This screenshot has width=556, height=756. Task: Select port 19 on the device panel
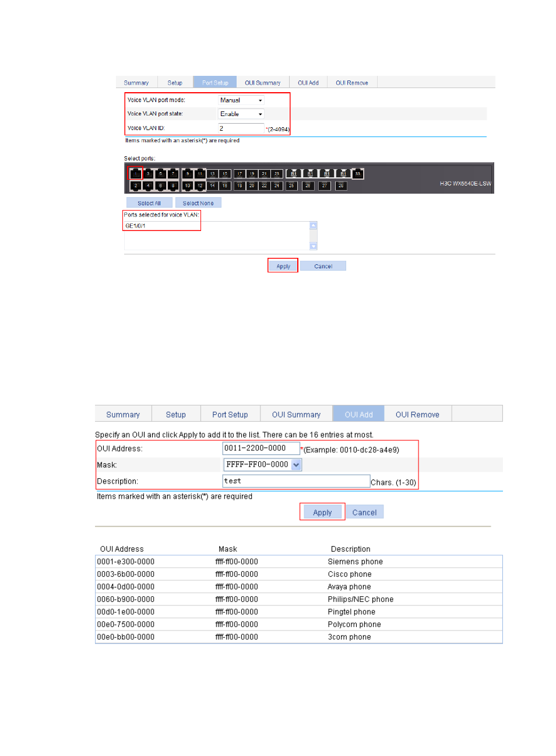(x=252, y=174)
